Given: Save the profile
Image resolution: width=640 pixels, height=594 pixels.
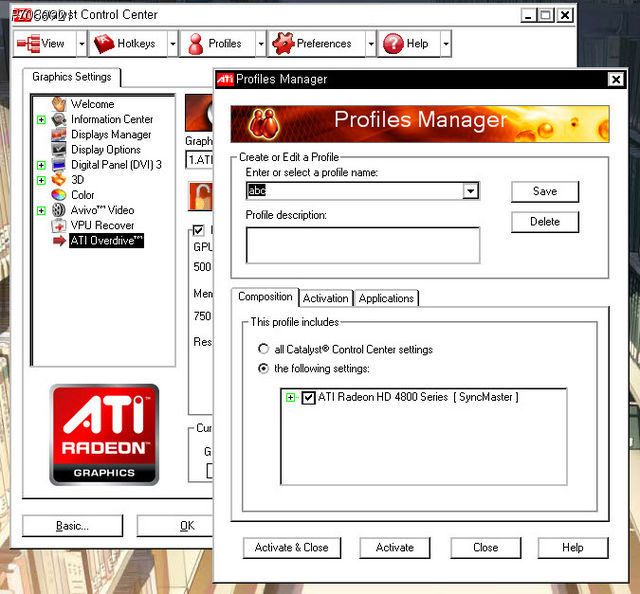Looking at the screenshot, I should click(x=545, y=191).
